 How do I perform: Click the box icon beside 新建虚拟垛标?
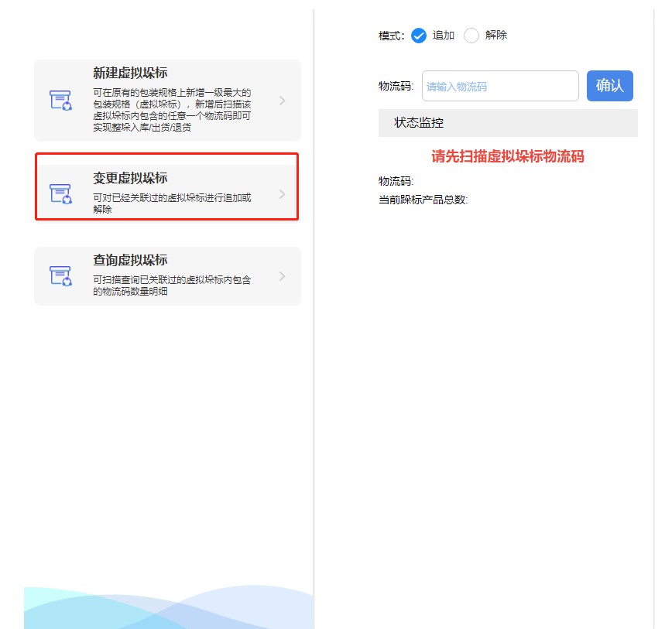pyautogui.click(x=60, y=101)
